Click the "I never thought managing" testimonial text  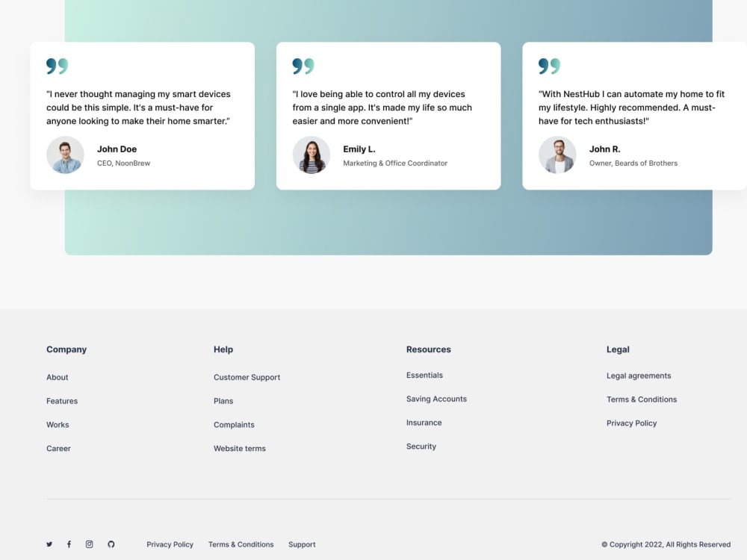(138, 108)
